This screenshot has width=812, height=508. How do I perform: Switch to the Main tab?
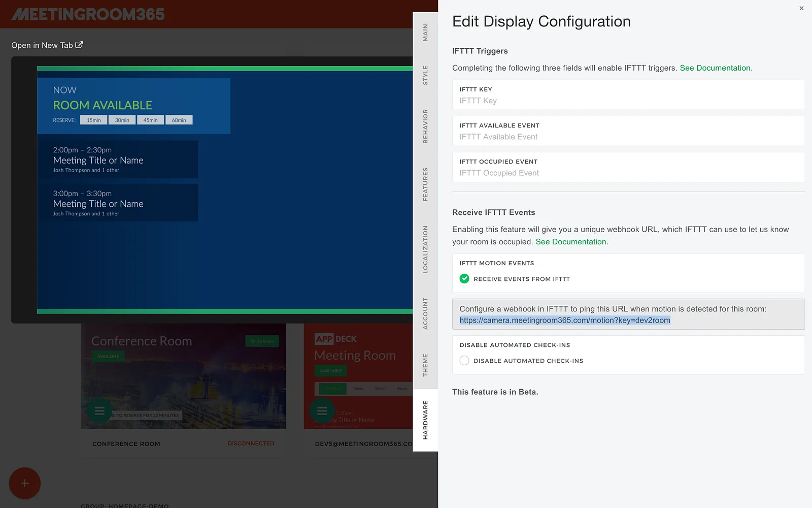click(x=425, y=33)
